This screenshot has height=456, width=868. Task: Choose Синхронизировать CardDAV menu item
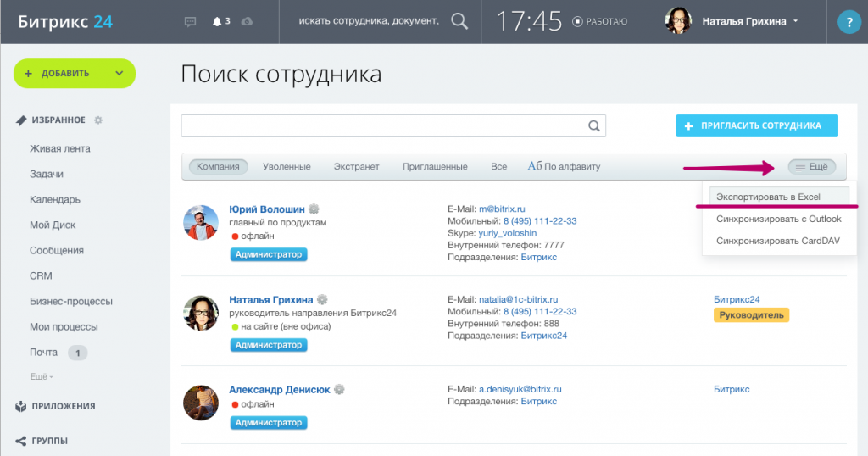778,241
